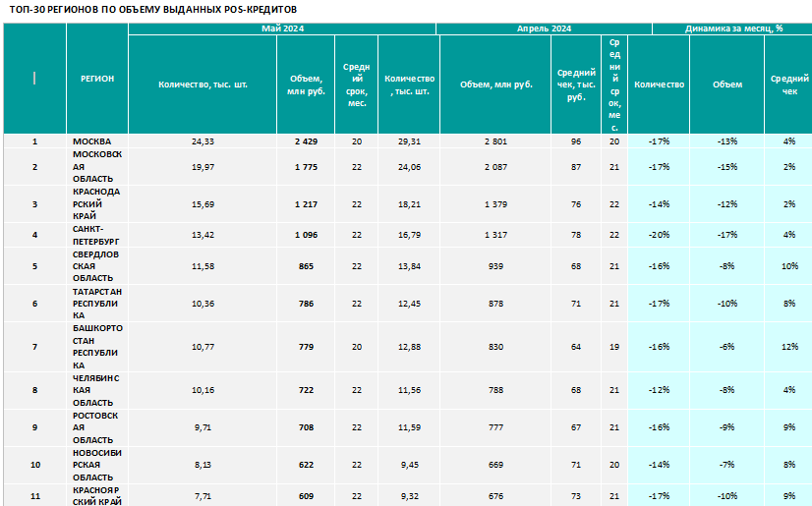812x506 pixels.
Task: Click the cell with 11,58
Action: tap(203, 266)
